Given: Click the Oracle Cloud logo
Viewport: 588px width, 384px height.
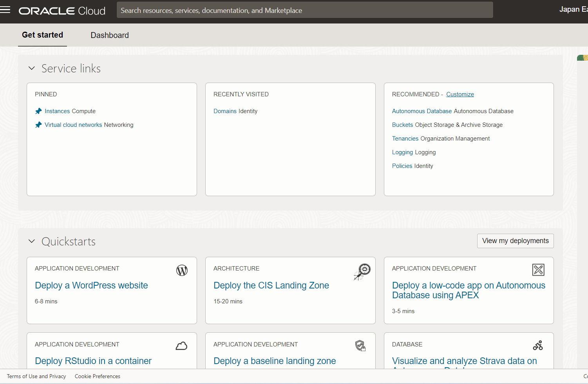Looking at the screenshot, I should coord(62,11).
